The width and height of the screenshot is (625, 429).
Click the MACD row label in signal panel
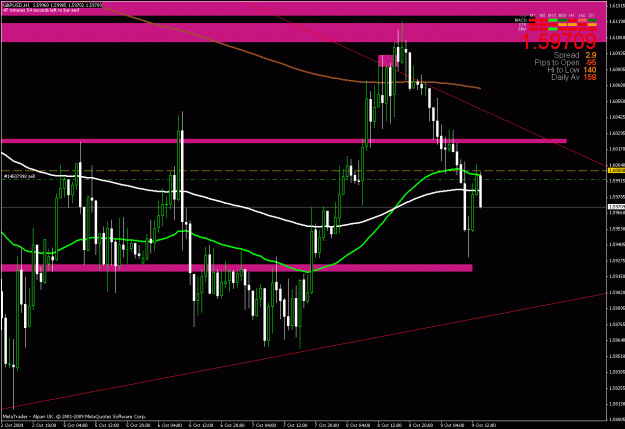pos(521,20)
